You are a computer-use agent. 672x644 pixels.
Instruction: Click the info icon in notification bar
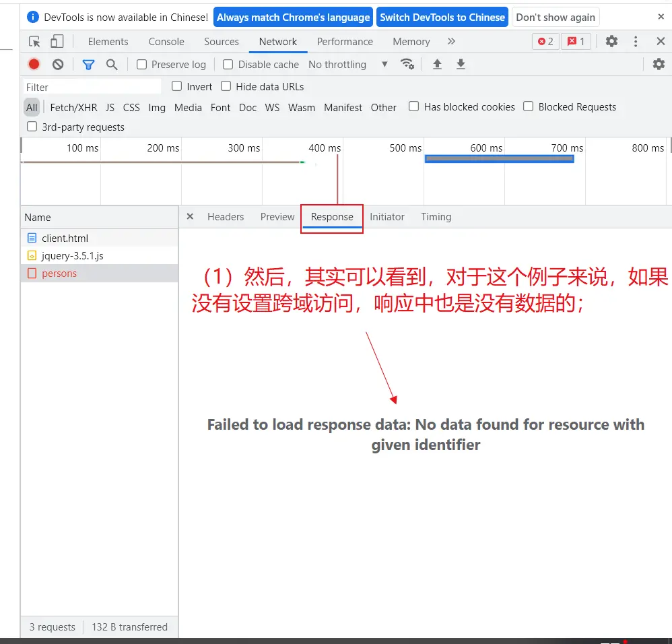click(x=32, y=17)
